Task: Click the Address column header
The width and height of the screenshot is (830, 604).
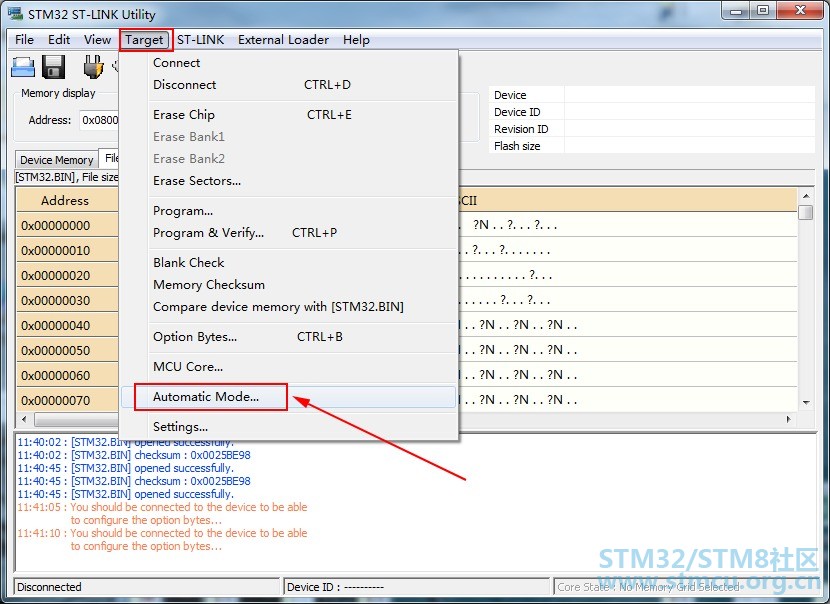Action: (67, 201)
